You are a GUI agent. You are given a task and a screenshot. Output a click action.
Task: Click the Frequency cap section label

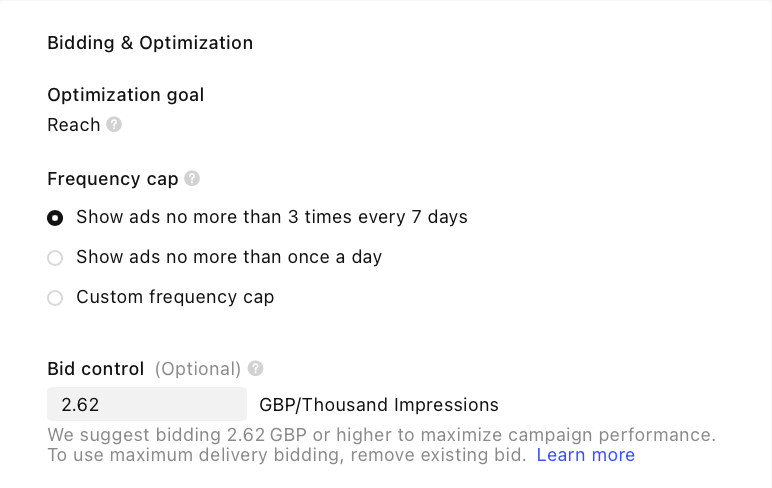[x=113, y=179]
